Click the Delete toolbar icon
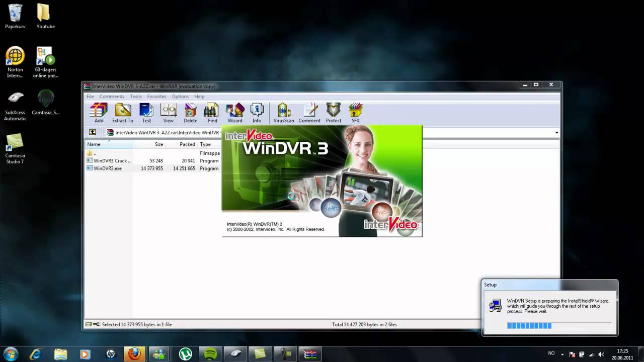This screenshot has width=644, height=362. tap(191, 113)
